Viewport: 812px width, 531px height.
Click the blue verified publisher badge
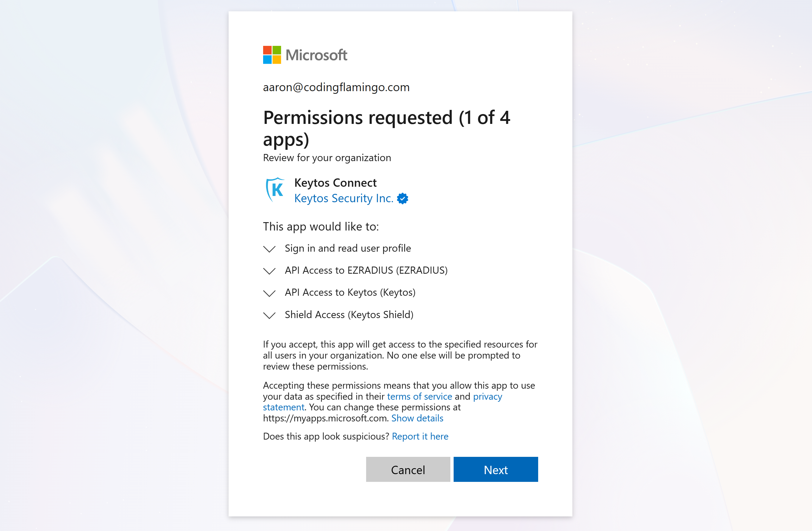coord(403,198)
